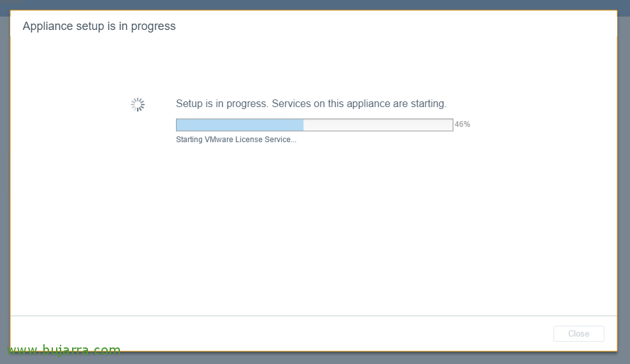Image resolution: width=630 pixels, height=364 pixels.
Task: Click the 'Starting VMware License Service...' status text
Action: point(236,140)
